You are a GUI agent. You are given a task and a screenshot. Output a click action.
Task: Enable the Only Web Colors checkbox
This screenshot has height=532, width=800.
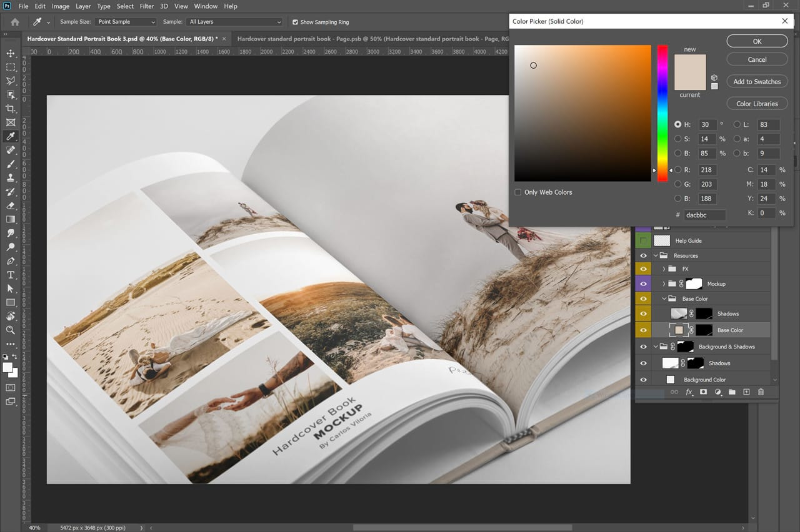pyautogui.click(x=517, y=192)
